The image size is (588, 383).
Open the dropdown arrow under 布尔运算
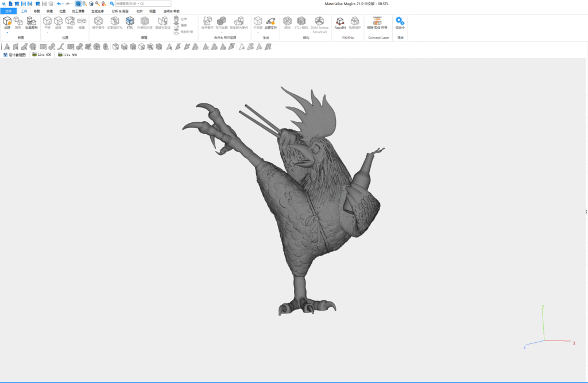pyautogui.click(x=221, y=32)
